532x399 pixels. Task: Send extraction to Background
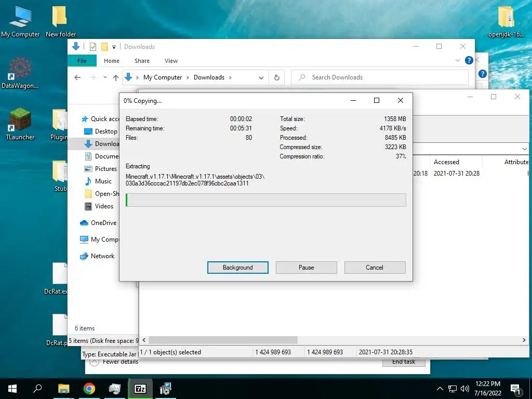[x=238, y=268]
